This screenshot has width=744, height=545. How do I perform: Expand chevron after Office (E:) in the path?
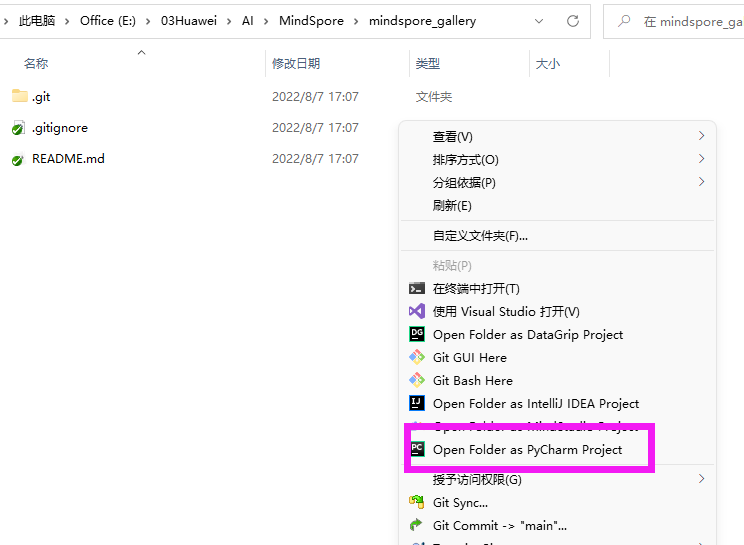148,21
